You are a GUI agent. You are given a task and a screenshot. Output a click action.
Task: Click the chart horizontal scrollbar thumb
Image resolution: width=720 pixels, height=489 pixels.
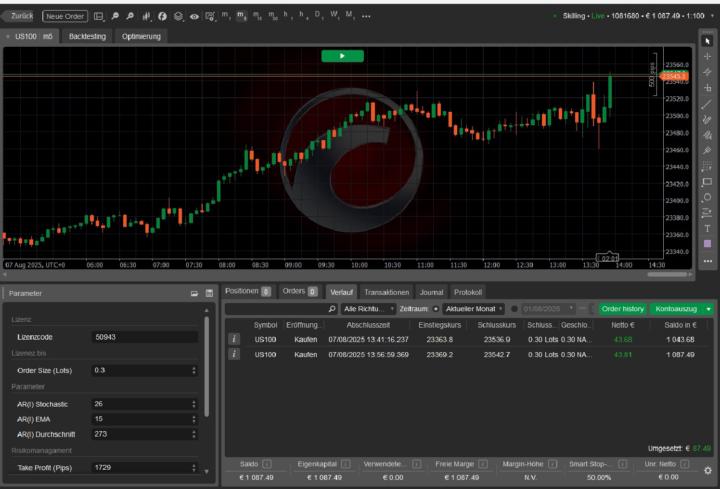coord(667,275)
